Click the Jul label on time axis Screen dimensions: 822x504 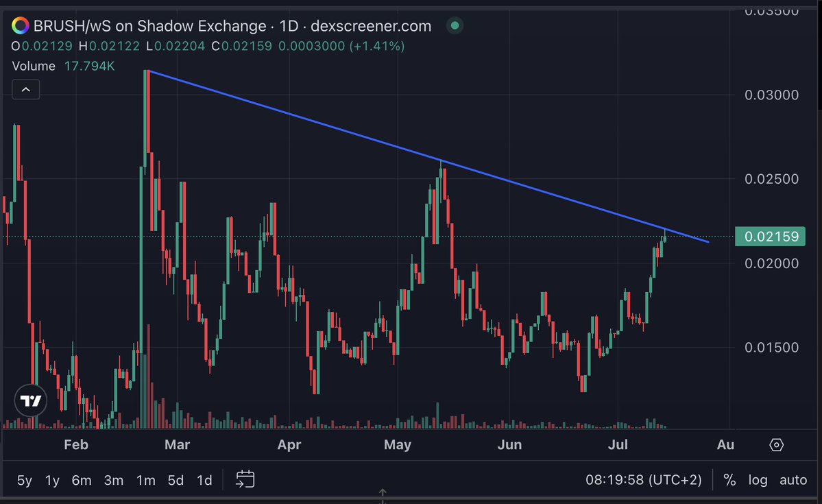coord(618,445)
